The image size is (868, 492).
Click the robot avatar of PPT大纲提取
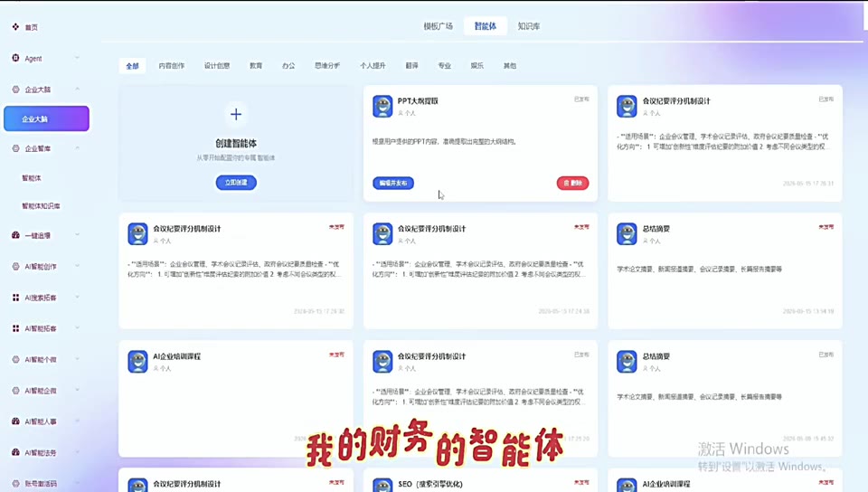(382, 106)
